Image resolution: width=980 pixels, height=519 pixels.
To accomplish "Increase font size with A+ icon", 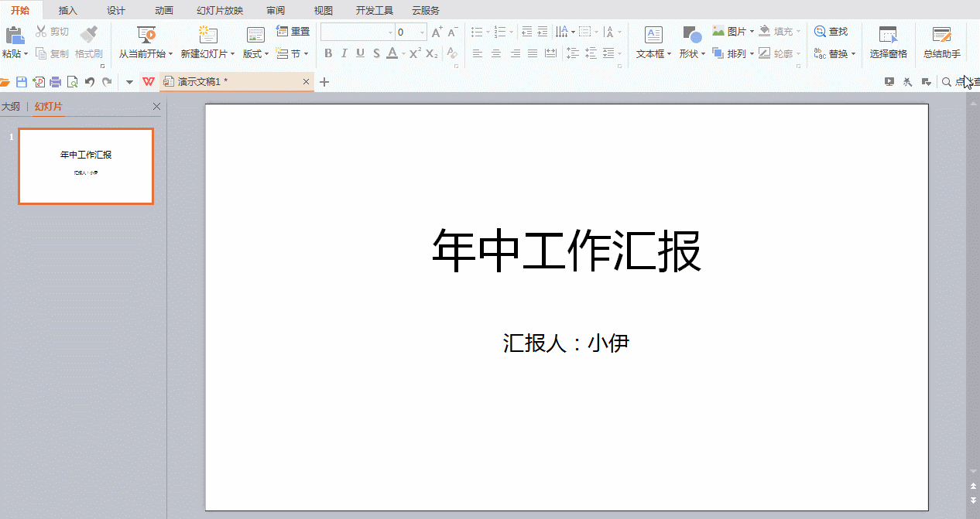I will [x=437, y=32].
